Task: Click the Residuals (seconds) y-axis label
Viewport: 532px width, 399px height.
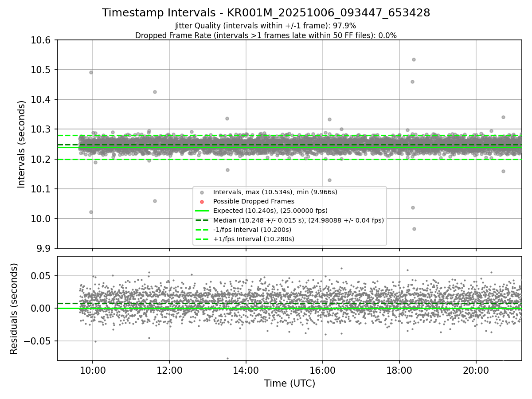Action: click(x=14, y=309)
